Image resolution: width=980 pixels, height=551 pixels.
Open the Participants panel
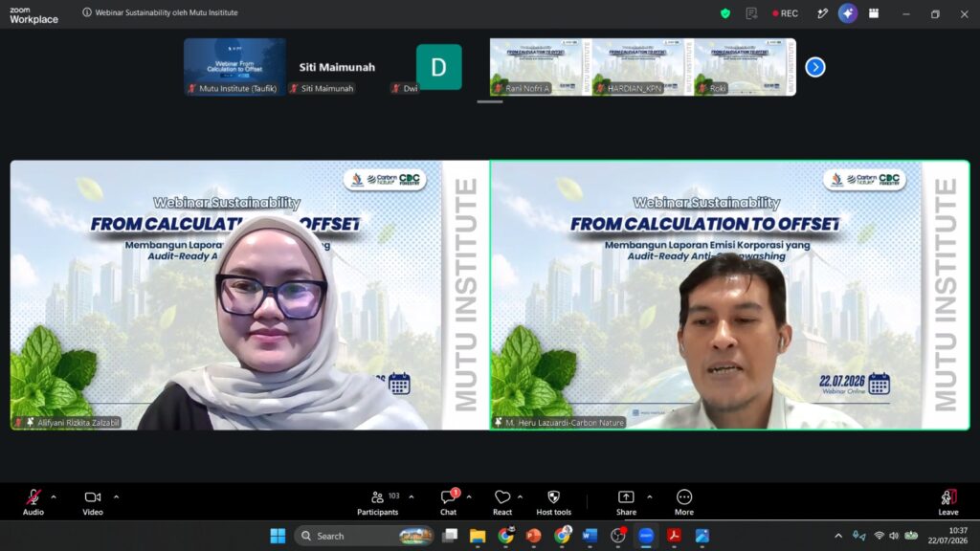377,502
